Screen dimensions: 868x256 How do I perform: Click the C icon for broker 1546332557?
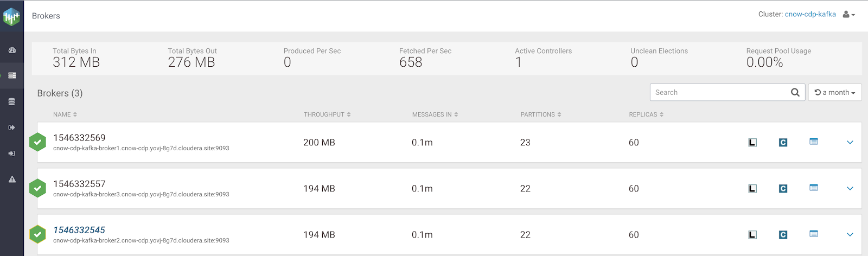tap(783, 189)
